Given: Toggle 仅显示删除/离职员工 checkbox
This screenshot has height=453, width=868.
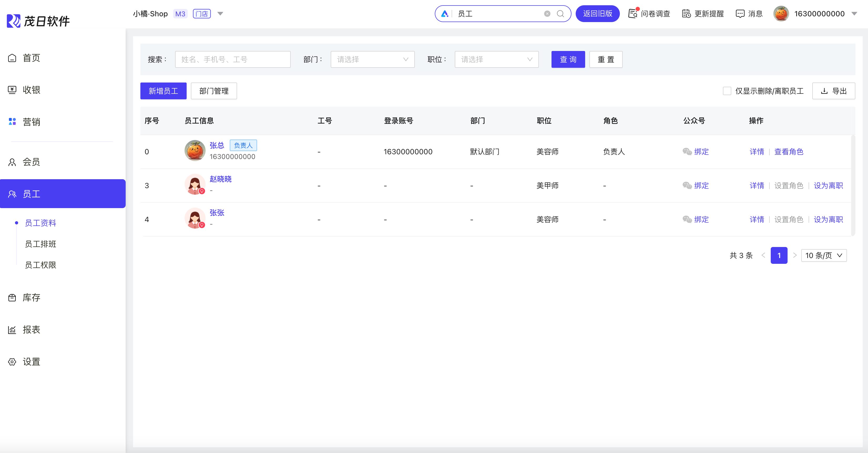Looking at the screenshot, I should coord(727,91).
